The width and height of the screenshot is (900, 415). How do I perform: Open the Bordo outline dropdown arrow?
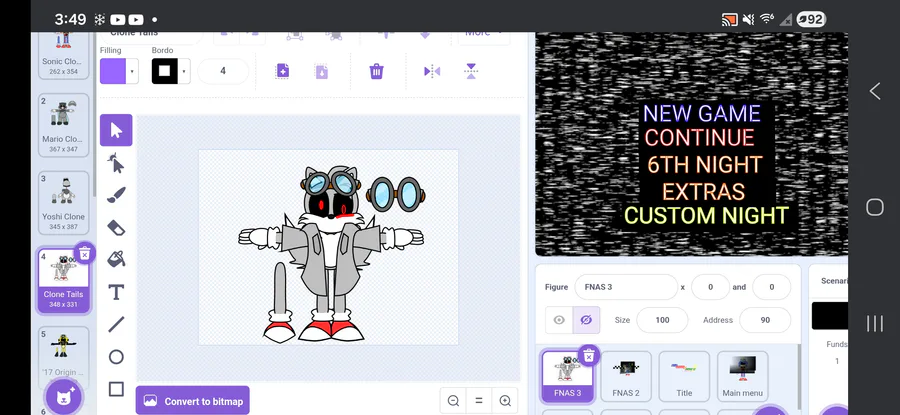tap(184, 72)
